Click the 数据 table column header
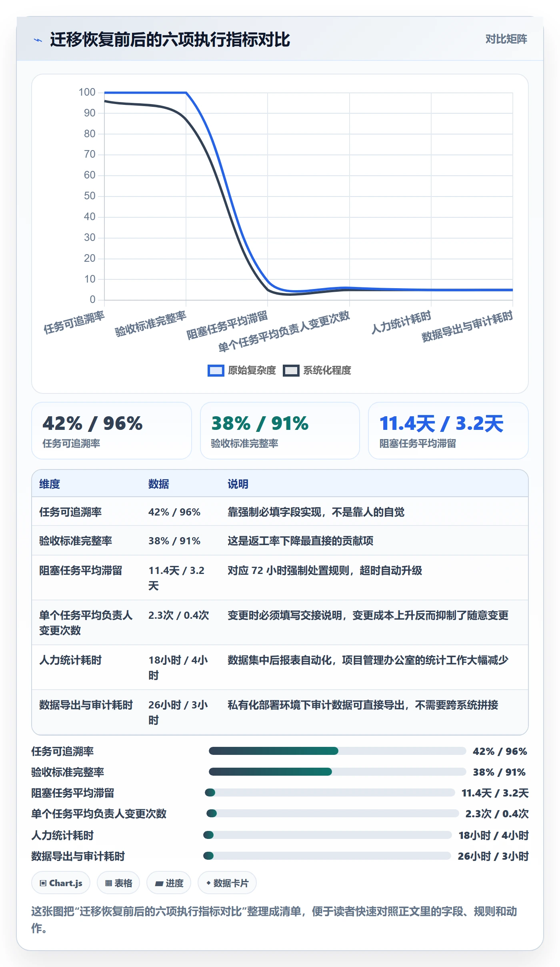 [159, 484]
